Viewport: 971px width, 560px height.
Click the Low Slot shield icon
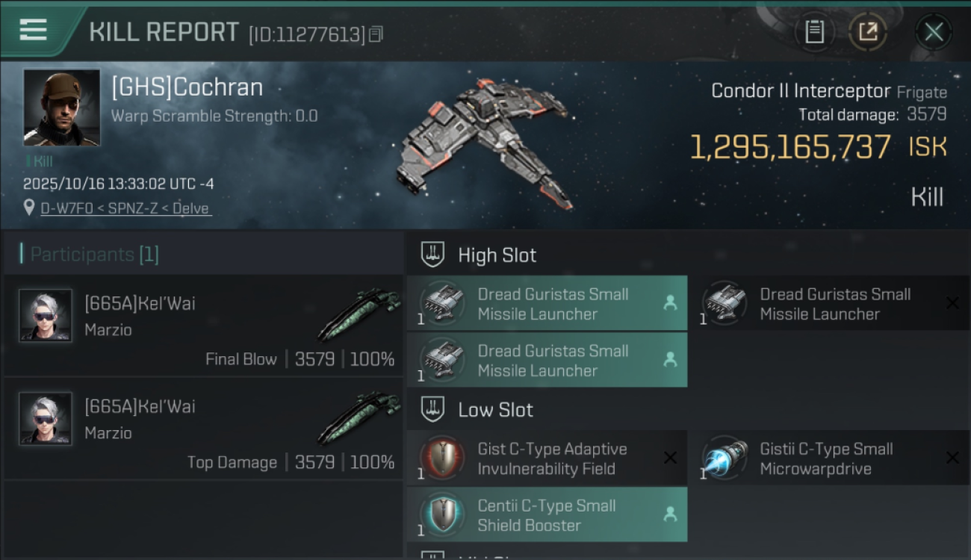point(432,409)
